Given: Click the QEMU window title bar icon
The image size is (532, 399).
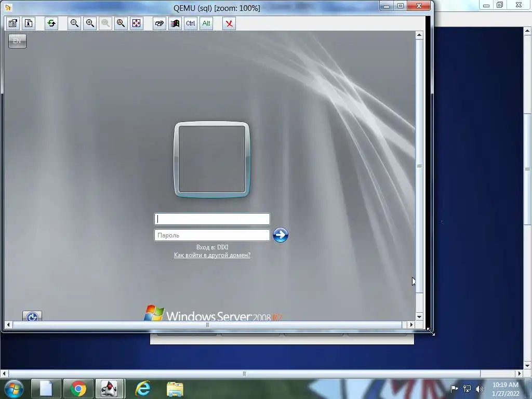Looking at the screenshot, I should click(8, 7).
